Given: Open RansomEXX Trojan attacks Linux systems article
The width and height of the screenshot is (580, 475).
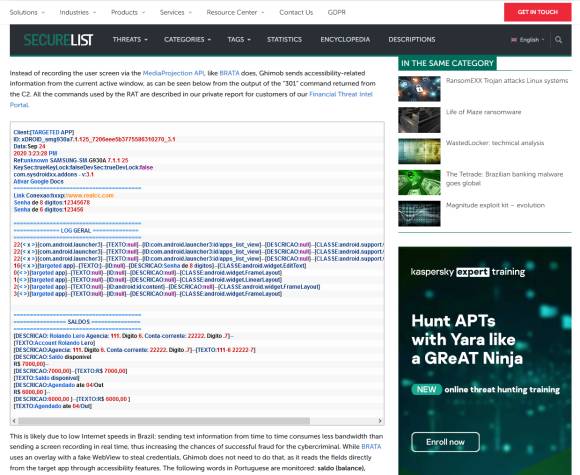Looking at the screenshot, I should click(x=507, y=81).
